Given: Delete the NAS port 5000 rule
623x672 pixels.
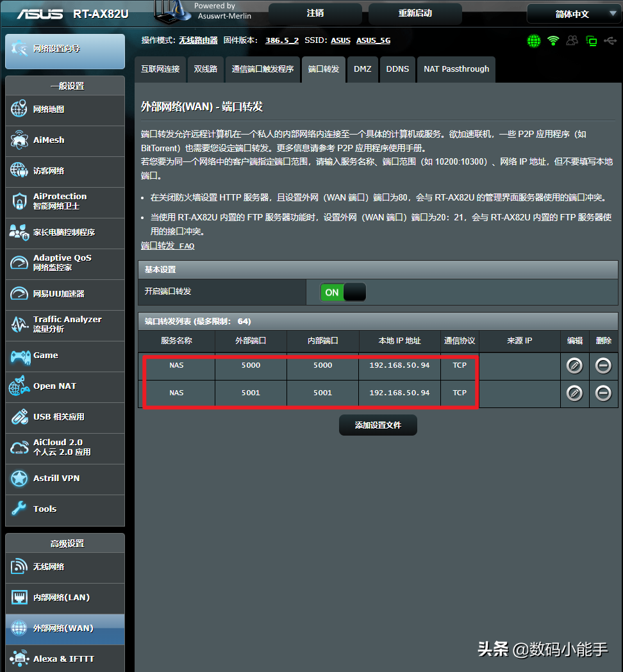Looking at the screenshot, I should click(603, 366).
